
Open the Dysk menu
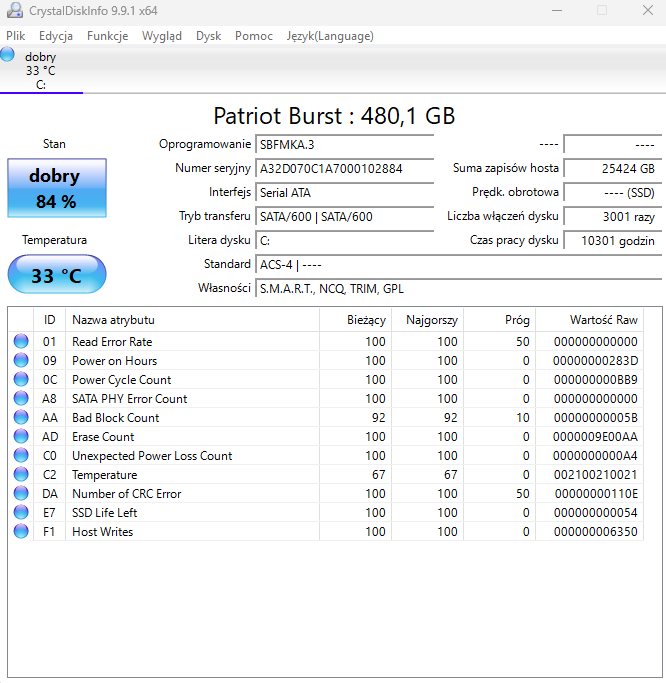coord(208,36)
